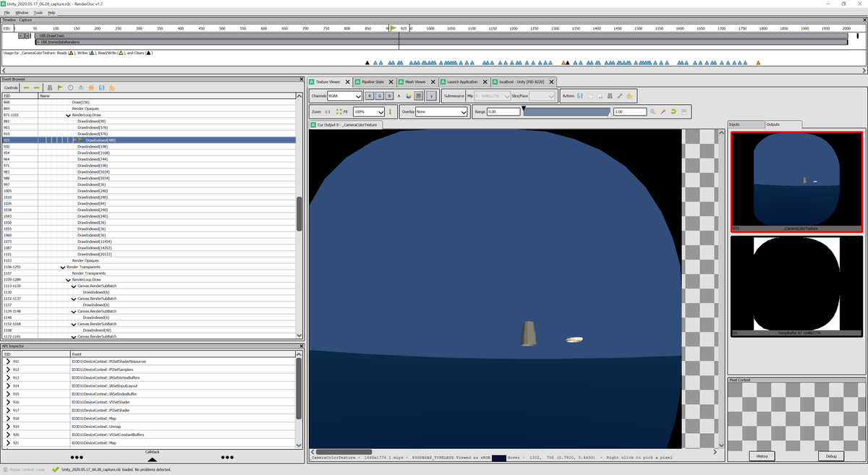The height and width of the screenshot is (475, 868).
Task: Go to previous event with green left arrow
Action: pos(26,87)
